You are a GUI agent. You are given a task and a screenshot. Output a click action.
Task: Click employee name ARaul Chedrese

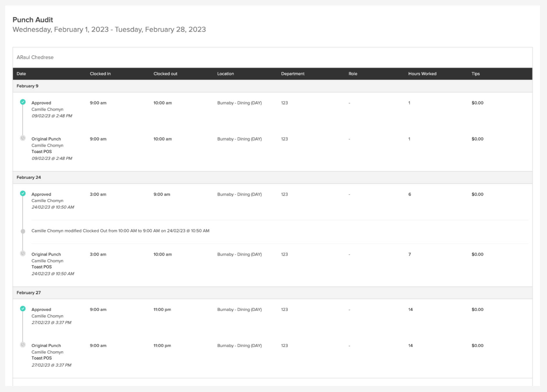(35, 57)
